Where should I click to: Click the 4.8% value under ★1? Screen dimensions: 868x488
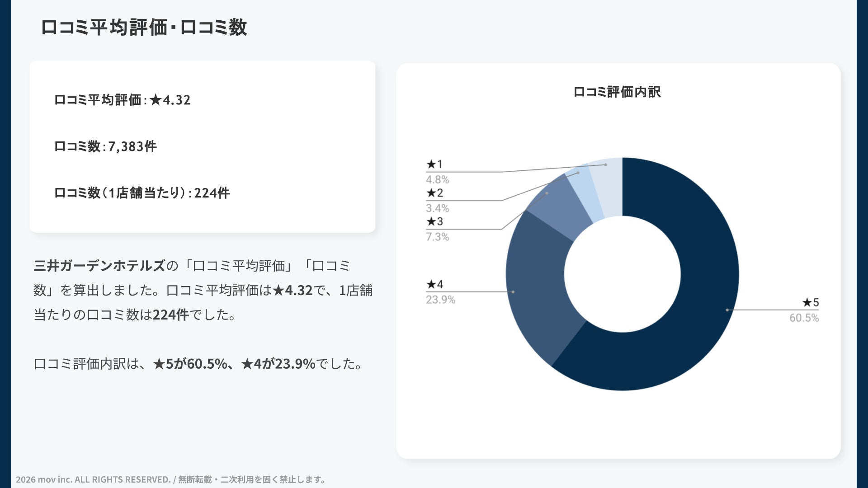point(437,179)
